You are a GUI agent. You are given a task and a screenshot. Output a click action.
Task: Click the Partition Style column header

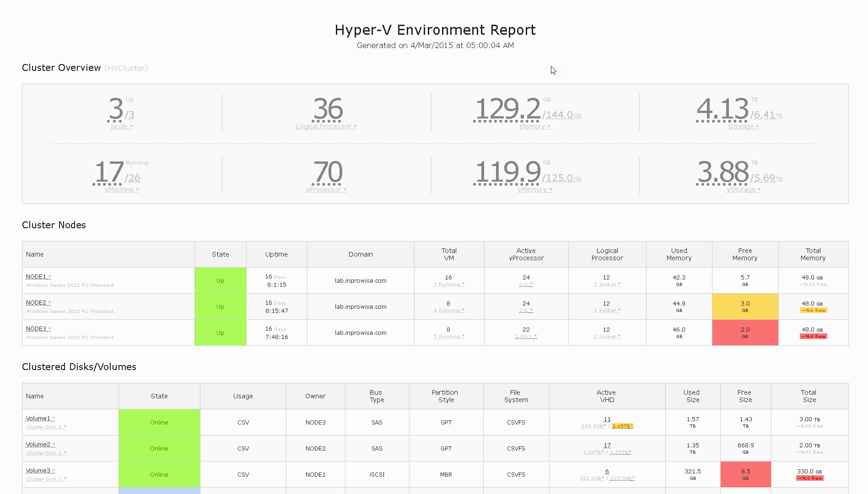tap(446, 396)
